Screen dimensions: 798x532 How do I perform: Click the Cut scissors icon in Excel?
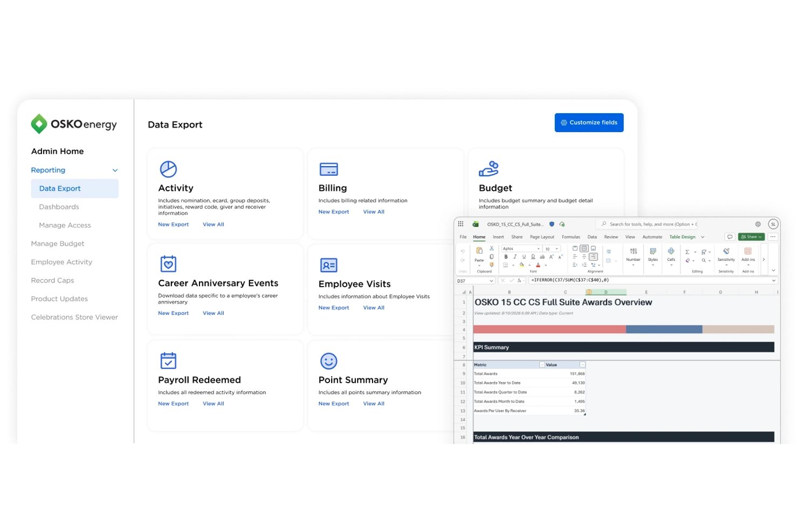point(492,248)
